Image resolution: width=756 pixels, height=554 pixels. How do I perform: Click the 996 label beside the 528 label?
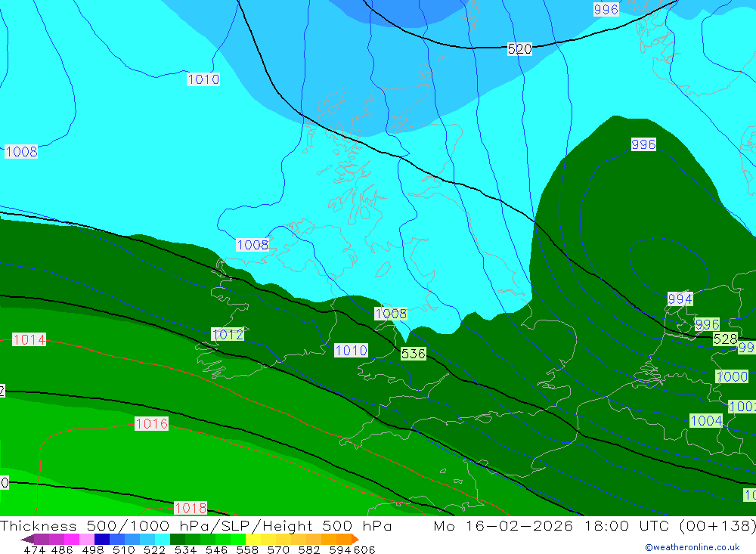(707, 324)
